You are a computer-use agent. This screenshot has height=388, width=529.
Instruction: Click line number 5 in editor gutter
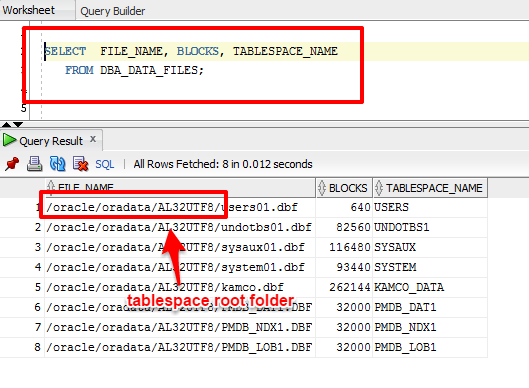click(23, 108)
